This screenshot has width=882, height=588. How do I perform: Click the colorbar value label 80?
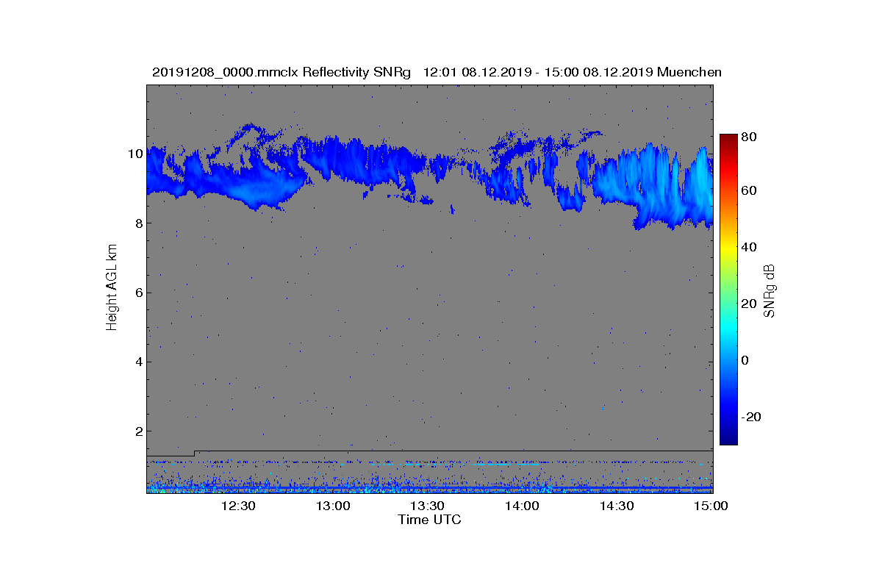point(750,137)
